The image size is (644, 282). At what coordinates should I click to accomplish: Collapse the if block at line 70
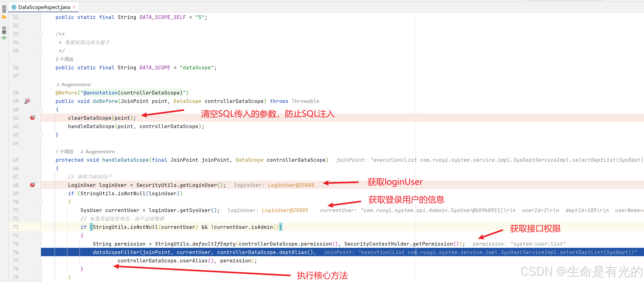click(x=41, y=202)
